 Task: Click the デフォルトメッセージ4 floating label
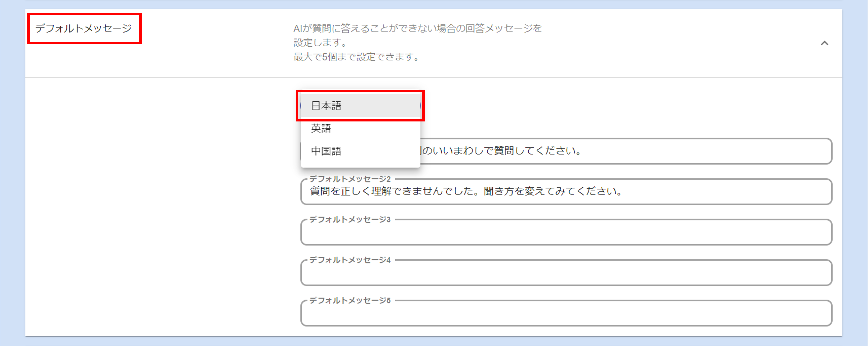coord(350,260)
